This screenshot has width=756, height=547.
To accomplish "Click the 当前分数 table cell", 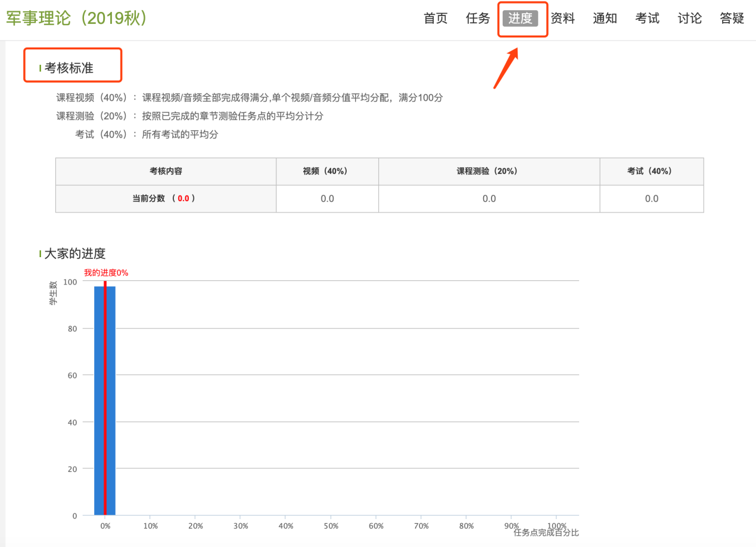I will (165, 199).
